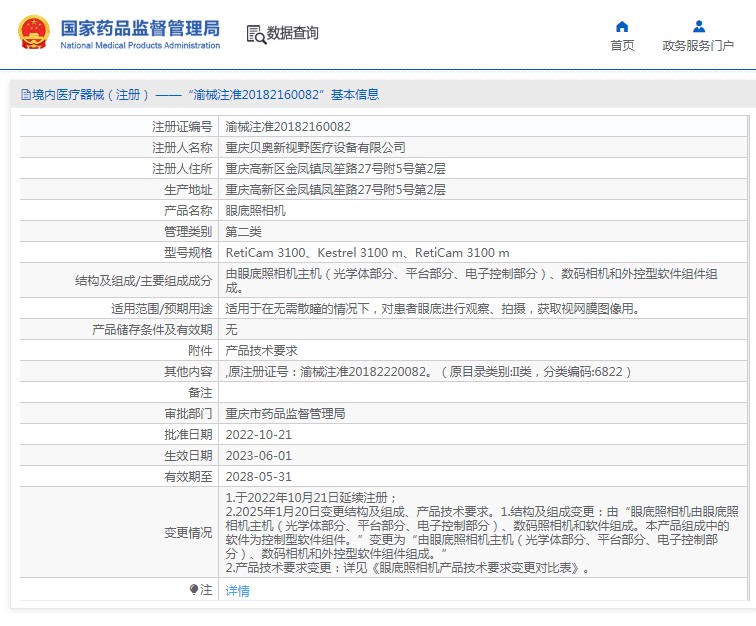The width and height of the screenshot is (756, 626).
Task: Select 注册人住所 address value
Action: pyautogui.click(x=335, y=169)
